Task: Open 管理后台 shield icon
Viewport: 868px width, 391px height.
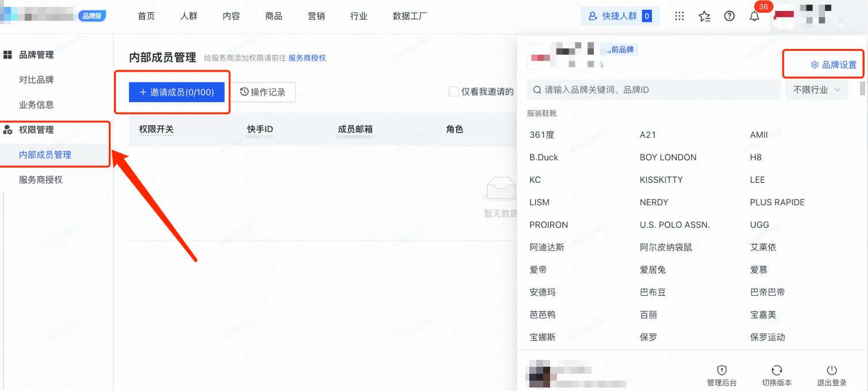Action: coord(722,370)
